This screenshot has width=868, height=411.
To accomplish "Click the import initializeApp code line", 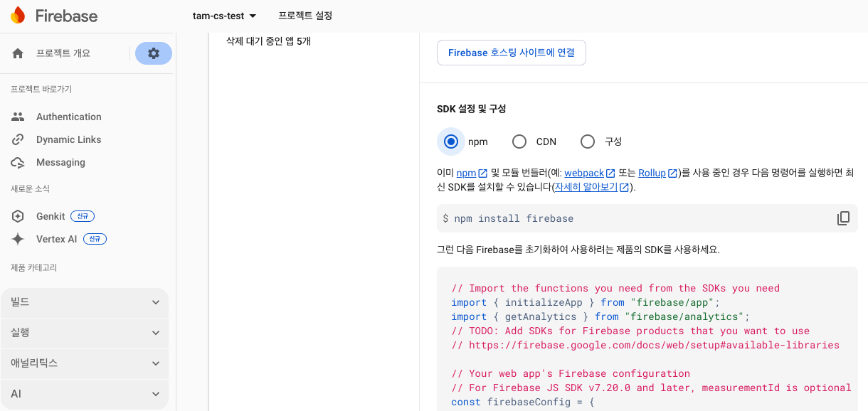I will click(x=586, y=302).
